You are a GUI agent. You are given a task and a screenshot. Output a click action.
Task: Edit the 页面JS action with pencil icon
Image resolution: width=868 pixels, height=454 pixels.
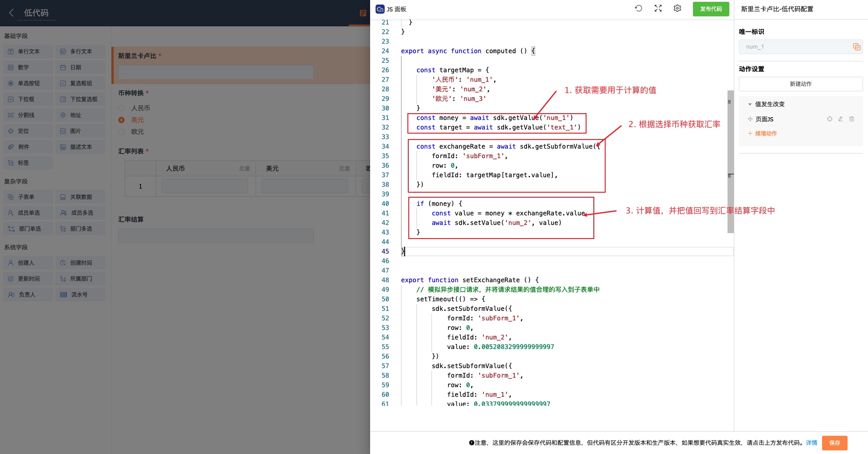coord(840,119)
